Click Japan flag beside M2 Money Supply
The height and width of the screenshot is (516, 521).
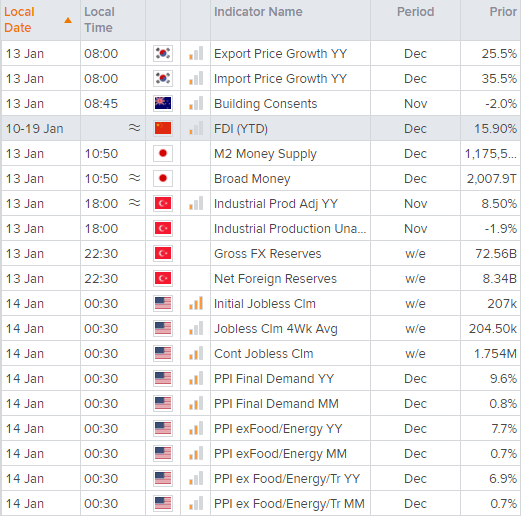click(163, 153)
